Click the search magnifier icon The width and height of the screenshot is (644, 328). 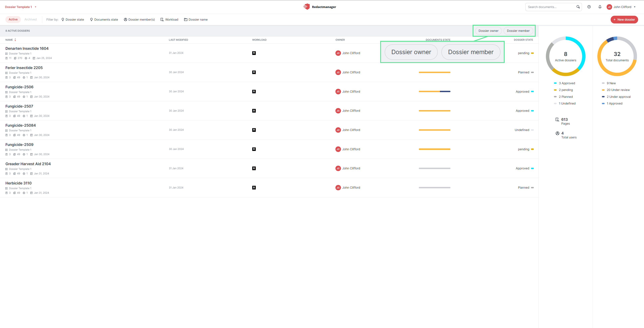(x=578, y=7)
